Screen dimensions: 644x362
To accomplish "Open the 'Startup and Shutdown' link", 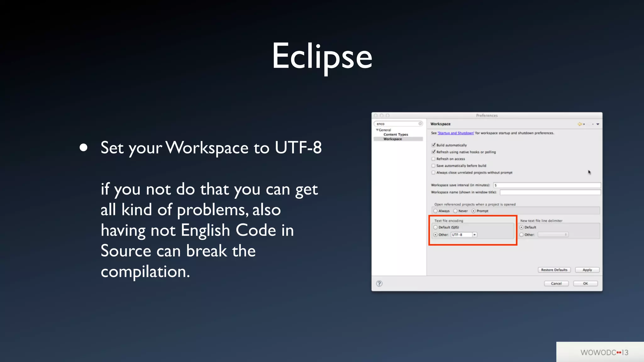I will tap(456, 133).
